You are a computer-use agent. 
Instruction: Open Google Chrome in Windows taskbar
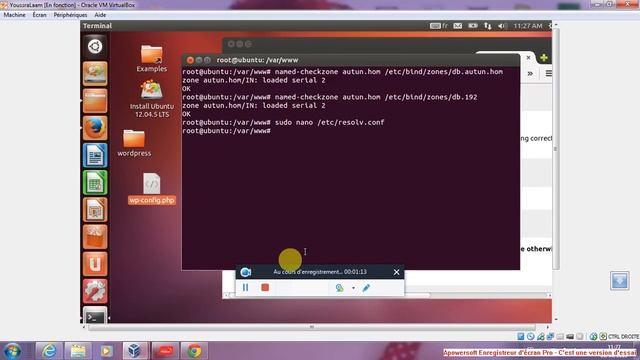[x=194, y=351]
